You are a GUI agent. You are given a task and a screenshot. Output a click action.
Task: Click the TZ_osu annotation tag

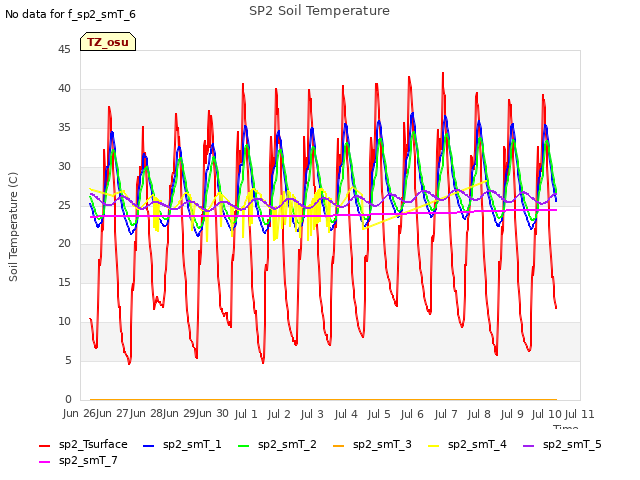(108, 42)
